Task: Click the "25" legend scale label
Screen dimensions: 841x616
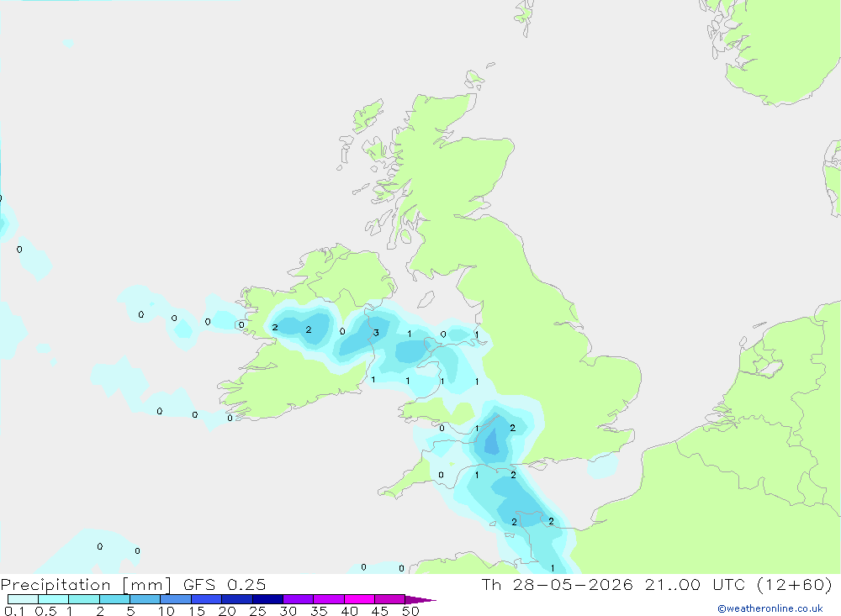Action: 257,611
